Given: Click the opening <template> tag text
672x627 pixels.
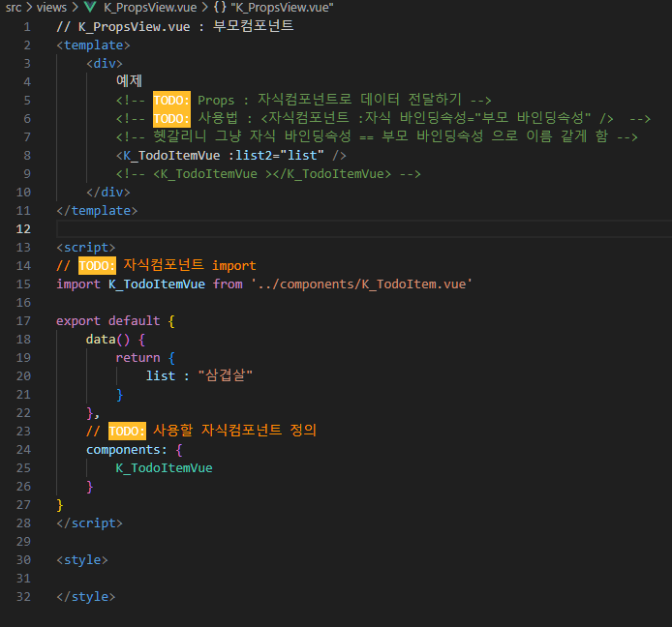Looking at the screenshot, I should [93, 45].
